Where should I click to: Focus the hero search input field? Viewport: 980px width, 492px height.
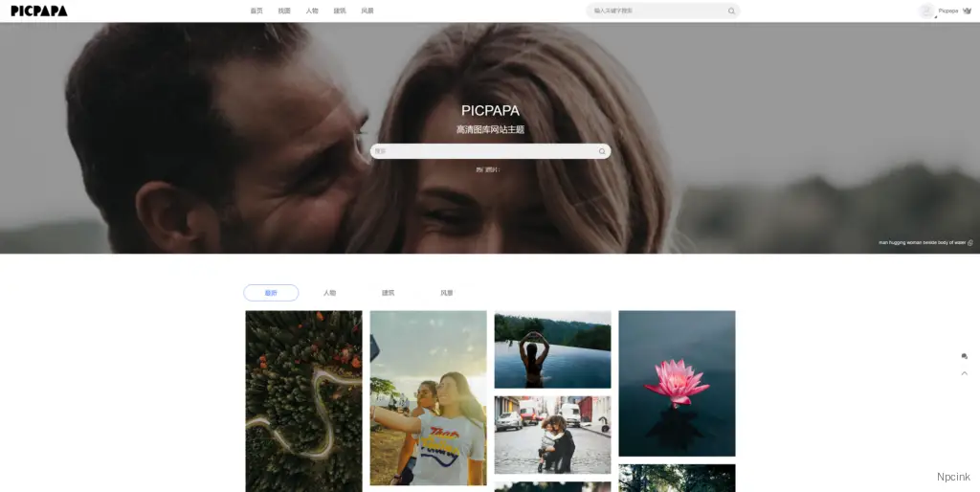(483, 151)
